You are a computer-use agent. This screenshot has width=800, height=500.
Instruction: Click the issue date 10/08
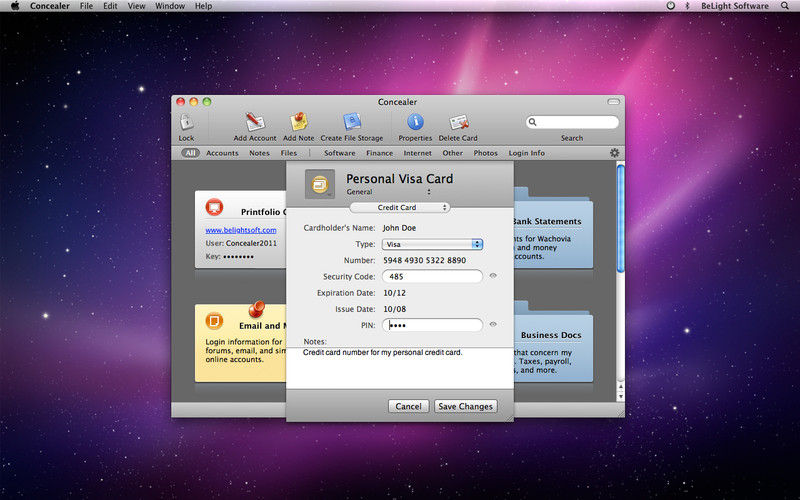(394, 309)
